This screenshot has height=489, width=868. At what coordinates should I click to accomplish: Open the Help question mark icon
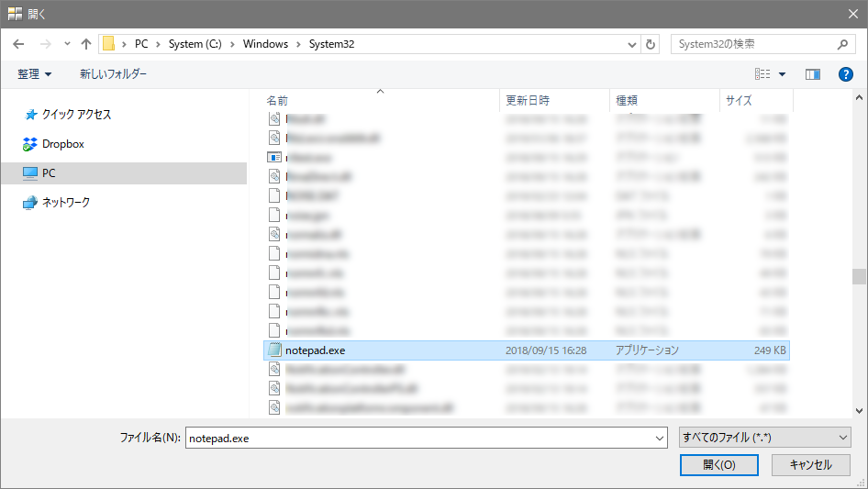845,74
